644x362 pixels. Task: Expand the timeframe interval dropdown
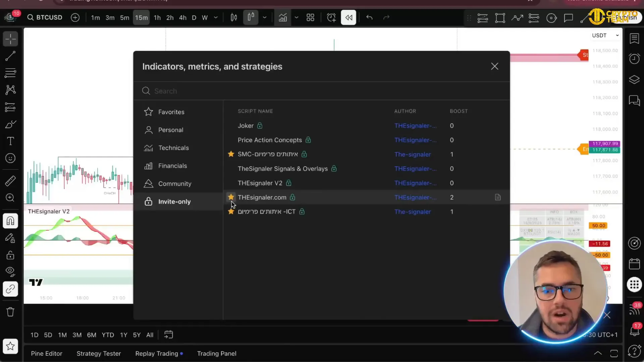point(216,17)
